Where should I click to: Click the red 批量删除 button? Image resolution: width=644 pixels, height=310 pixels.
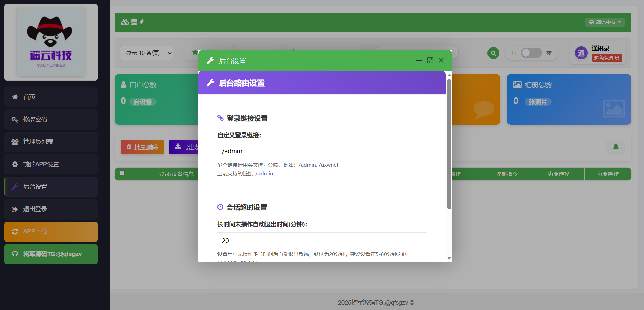click(142, 147)
